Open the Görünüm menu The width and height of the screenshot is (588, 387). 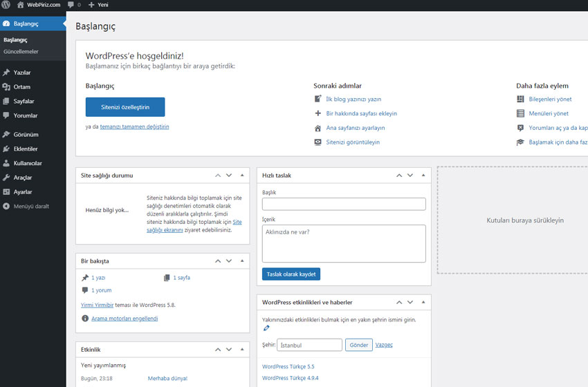coord(26,135)
